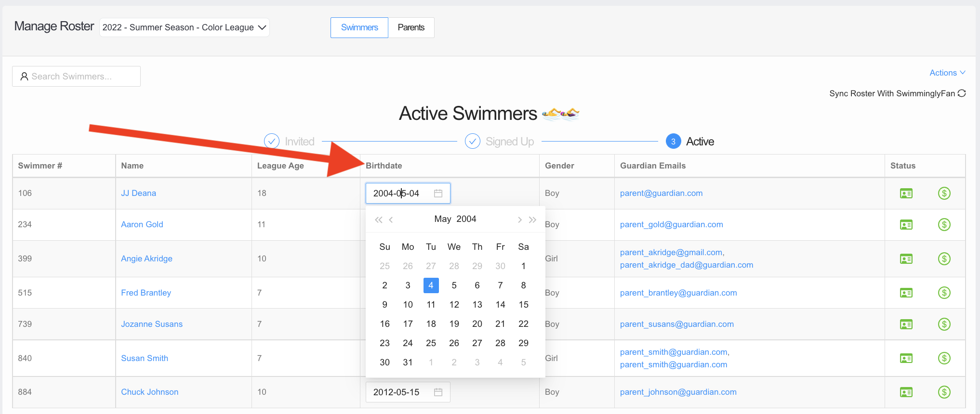
Task: Open ID card icon for Susan Smith
Action: 906,359
